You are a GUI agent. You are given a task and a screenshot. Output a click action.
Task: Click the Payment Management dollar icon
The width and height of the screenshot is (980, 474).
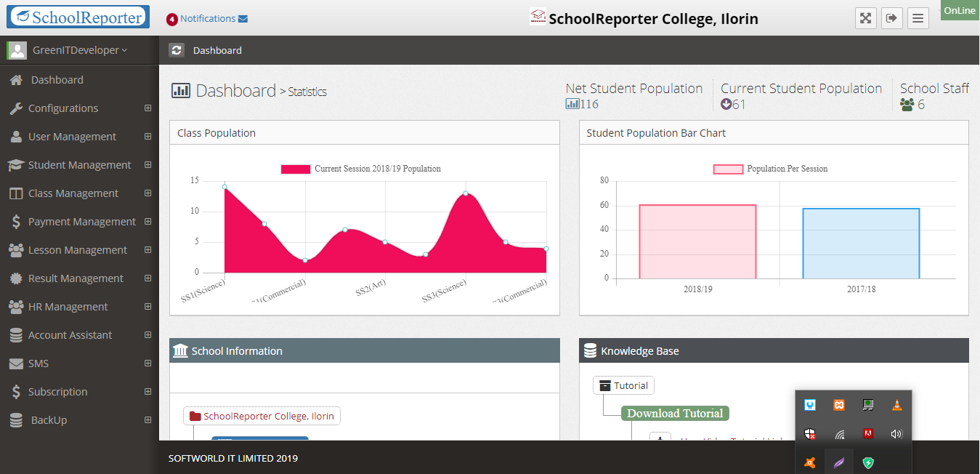[16, 222]
